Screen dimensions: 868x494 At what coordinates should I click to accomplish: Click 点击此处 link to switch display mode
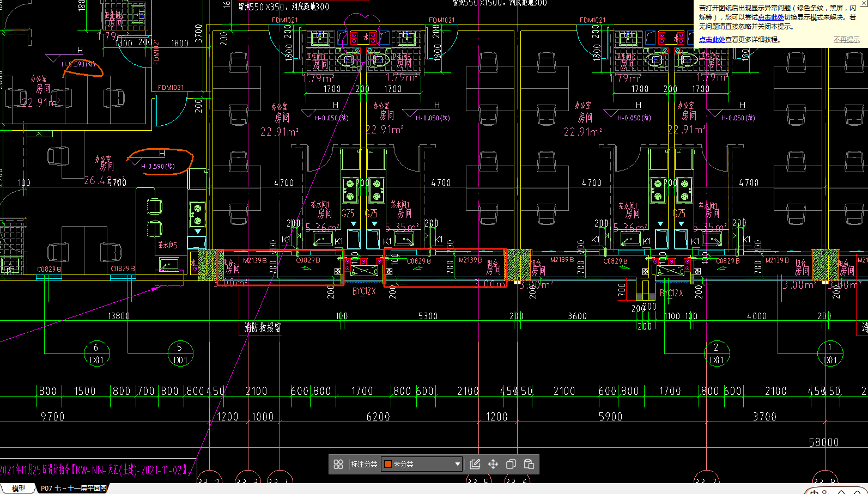pos(770,17)
